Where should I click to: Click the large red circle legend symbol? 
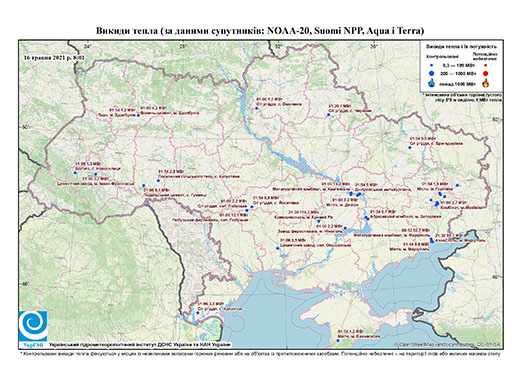tap(485, 73)
